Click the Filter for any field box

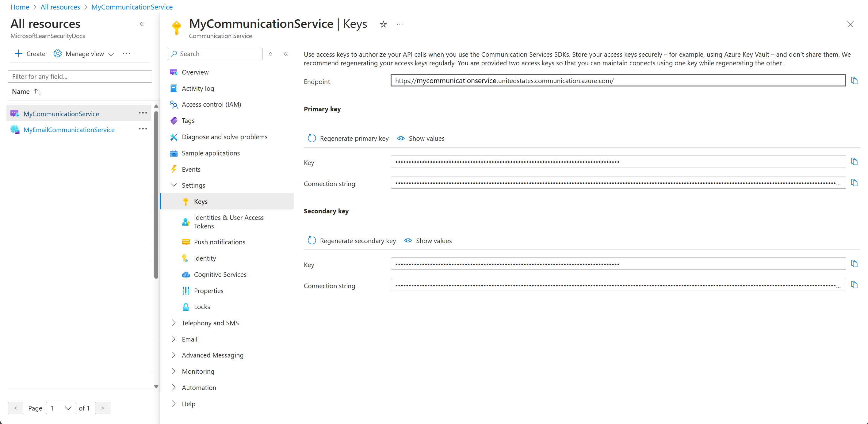pyautogui.click(x=80, y=77)
